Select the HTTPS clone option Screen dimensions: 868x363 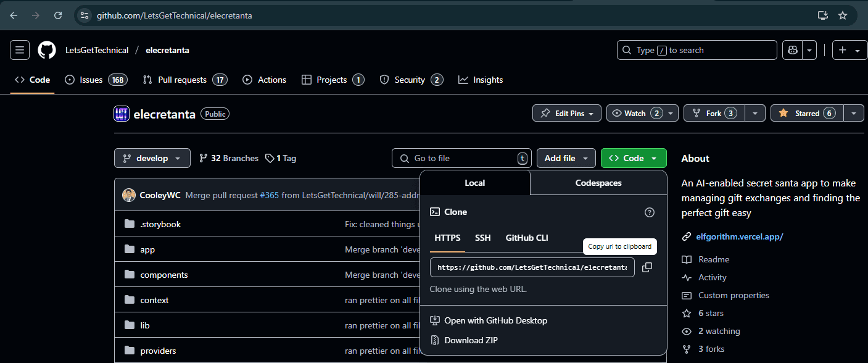447,238
